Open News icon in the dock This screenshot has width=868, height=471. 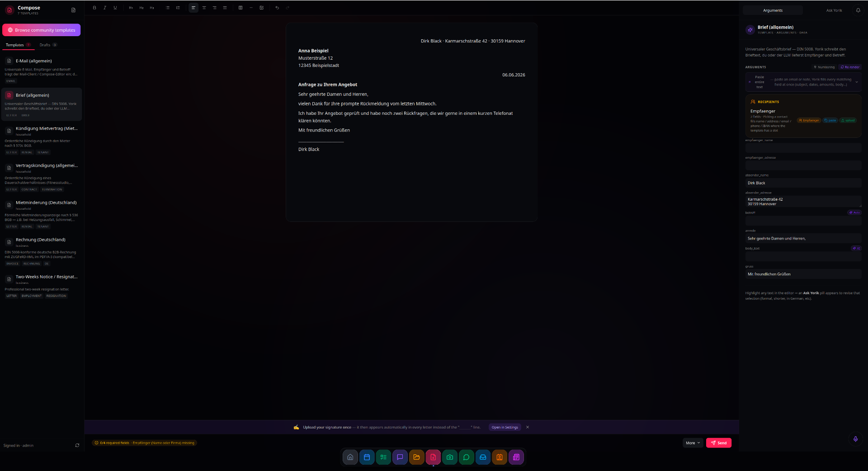pos(516,457)
